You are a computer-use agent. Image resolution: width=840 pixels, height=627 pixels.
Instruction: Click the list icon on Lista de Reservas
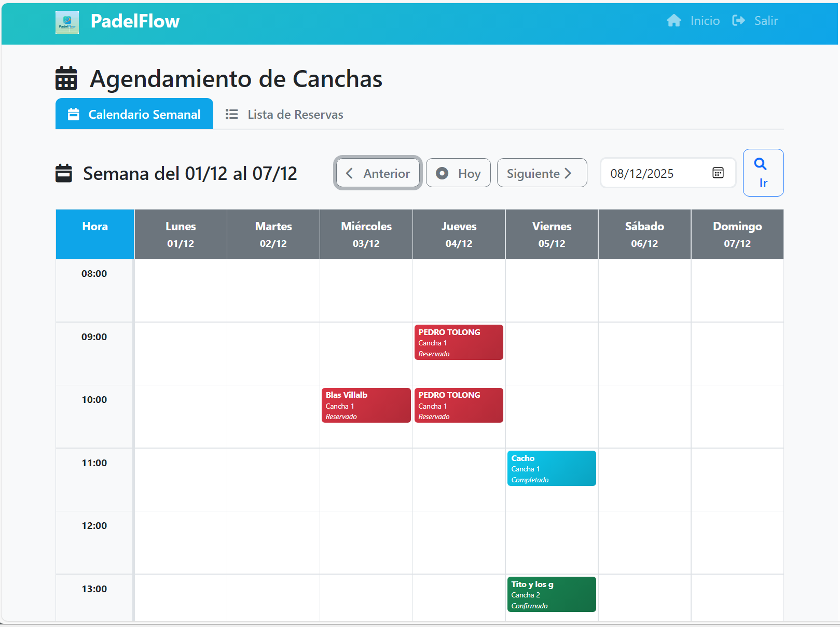click(x=231, y=114)
